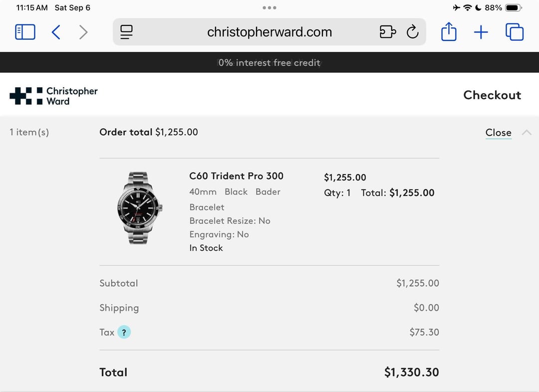
Task: Tap the christopherward.com address field
Action: (269, 32)
